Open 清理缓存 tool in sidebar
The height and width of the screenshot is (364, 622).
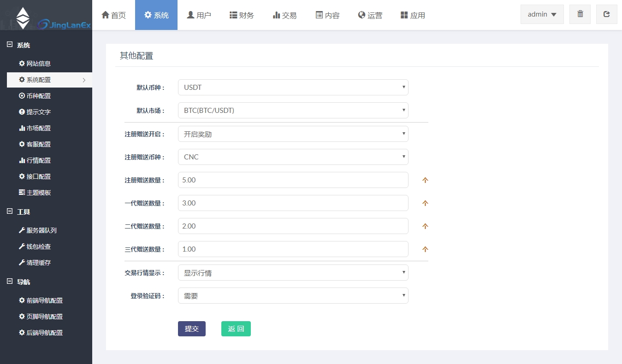[x=35, y=263]
